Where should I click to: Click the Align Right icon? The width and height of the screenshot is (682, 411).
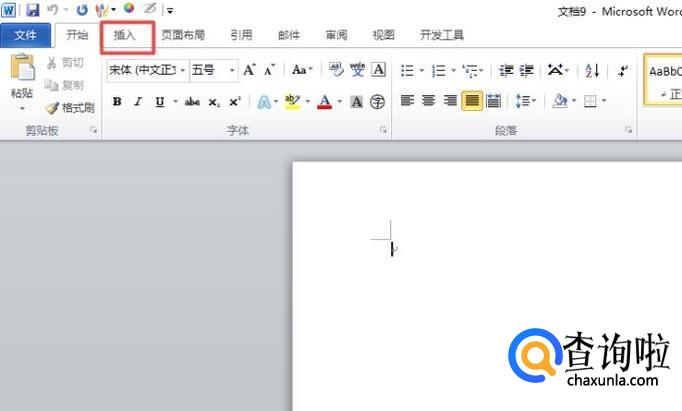[x=450, y=101]
